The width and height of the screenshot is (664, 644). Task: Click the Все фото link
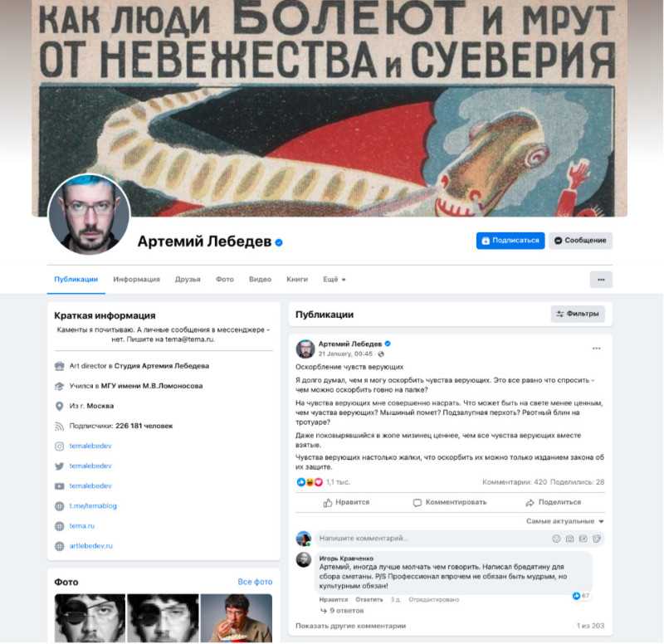point(255,582)
